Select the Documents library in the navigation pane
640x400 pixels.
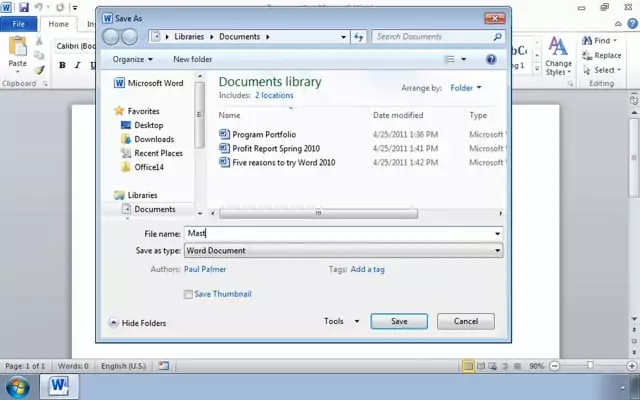[x=149, y=209]
